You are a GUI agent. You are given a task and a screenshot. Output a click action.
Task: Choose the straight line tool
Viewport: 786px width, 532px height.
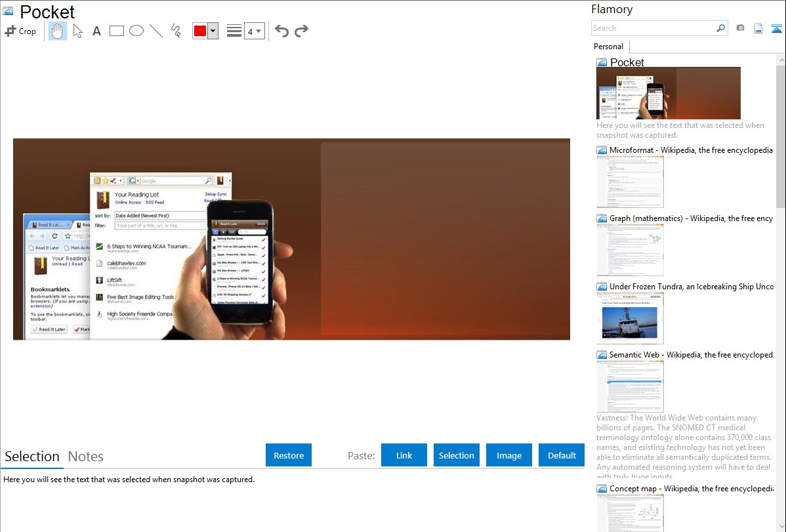tap(156, 31)
